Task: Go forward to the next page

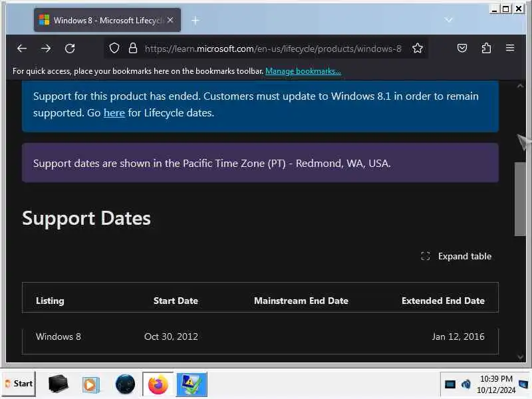Action: [46, 49]
